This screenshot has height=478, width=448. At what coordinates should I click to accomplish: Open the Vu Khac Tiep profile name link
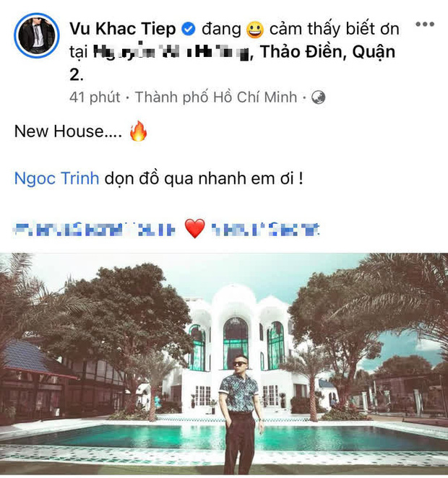(123, 29)
